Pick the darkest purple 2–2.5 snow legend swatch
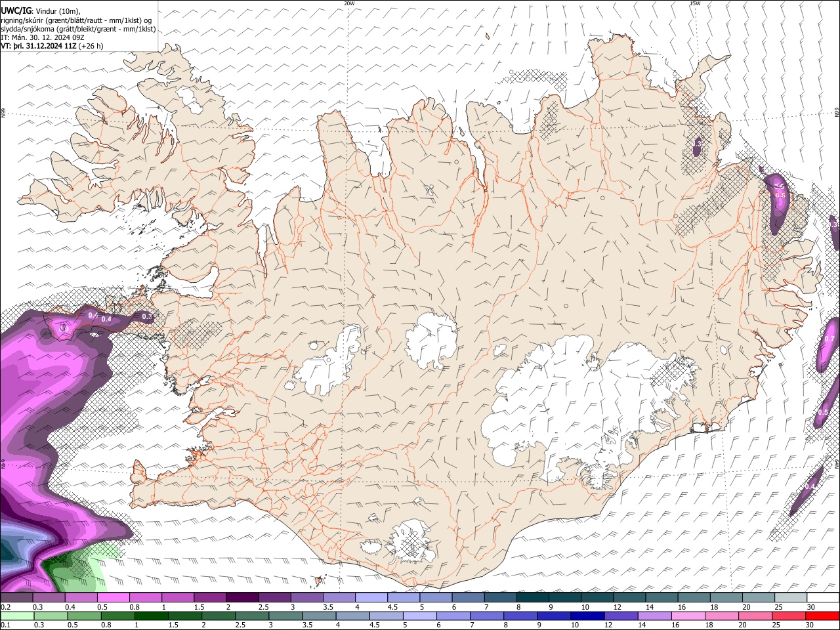 point(242,598)
